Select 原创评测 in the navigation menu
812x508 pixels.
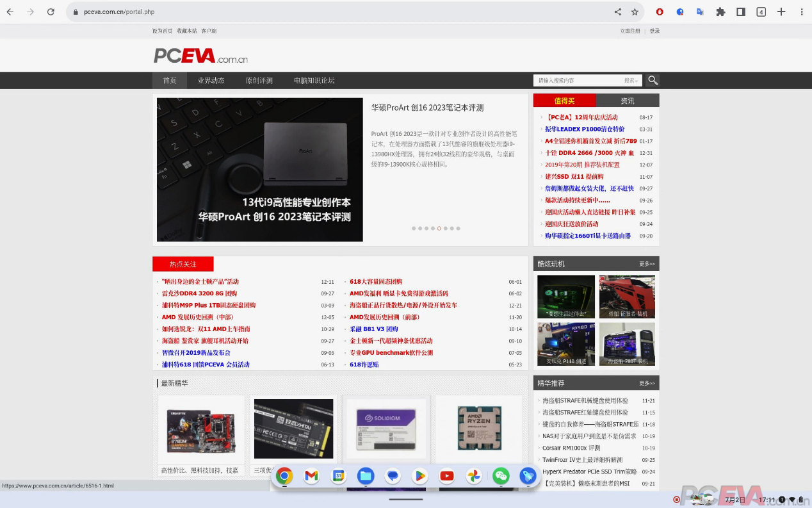tap(259, 80)
